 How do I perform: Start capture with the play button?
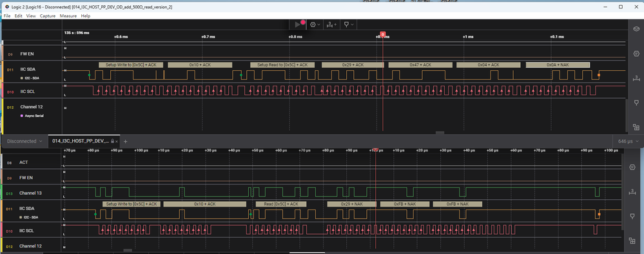pos(298,24)
